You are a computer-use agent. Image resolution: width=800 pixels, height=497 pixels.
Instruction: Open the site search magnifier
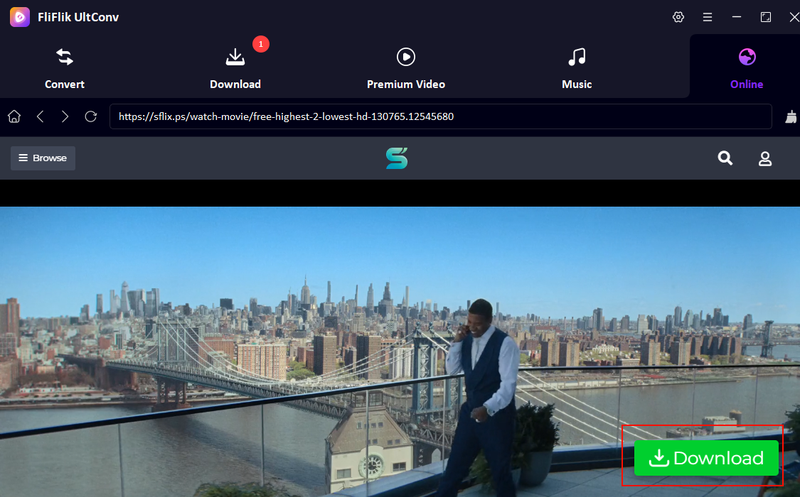point(725,158)
